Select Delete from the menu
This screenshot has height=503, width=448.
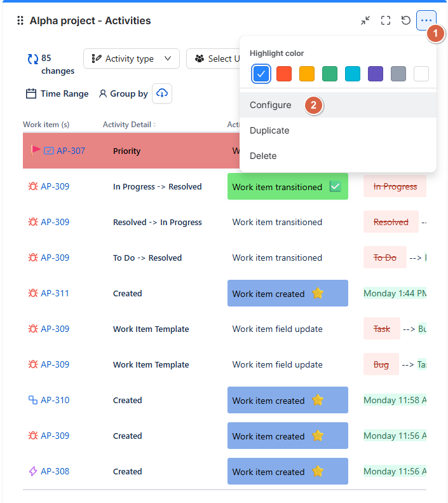(338, 156)
